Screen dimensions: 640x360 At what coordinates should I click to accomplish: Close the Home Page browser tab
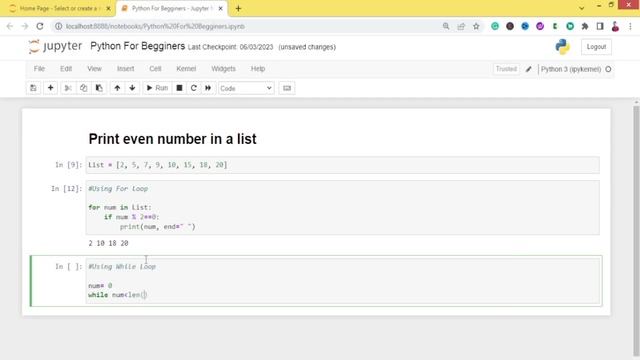[x=108, y=9]
